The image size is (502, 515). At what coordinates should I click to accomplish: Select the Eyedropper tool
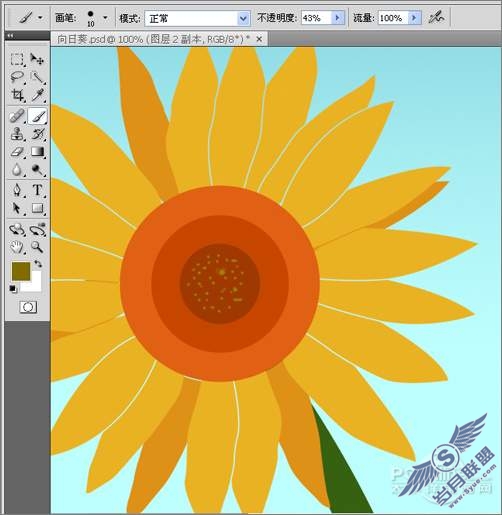point(37,96)
